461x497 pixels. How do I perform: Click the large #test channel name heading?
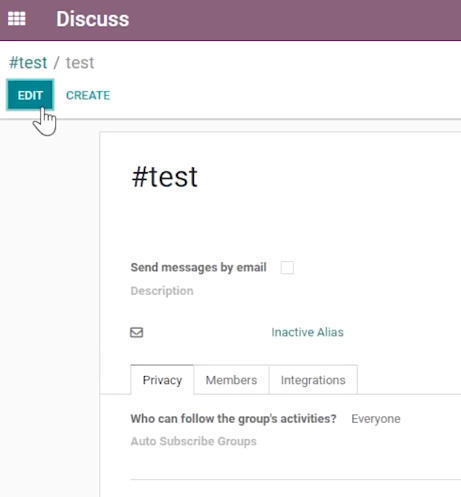pyautogui.click(x=165, y=177)
